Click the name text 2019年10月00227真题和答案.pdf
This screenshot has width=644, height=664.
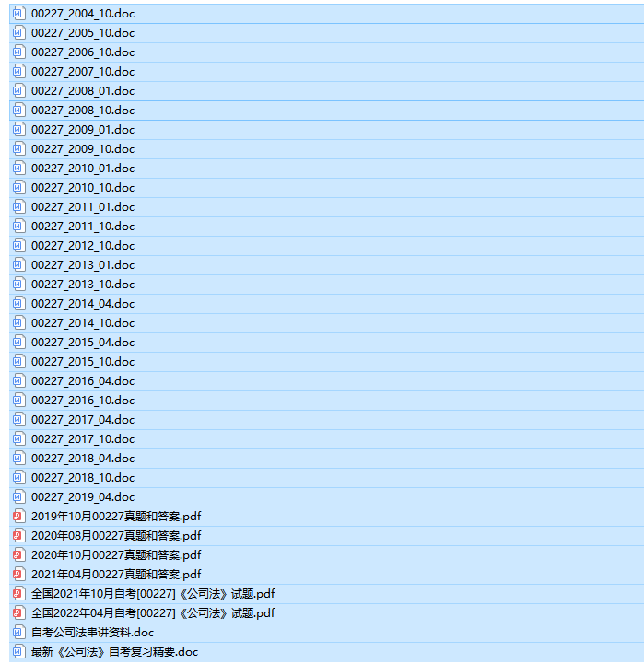click(116, 517)
